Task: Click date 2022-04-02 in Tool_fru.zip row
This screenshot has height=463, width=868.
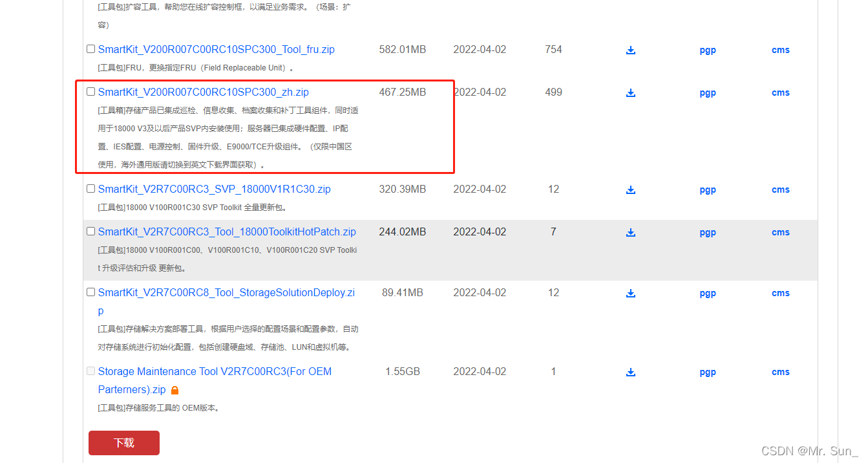Action: click(480, 50)
